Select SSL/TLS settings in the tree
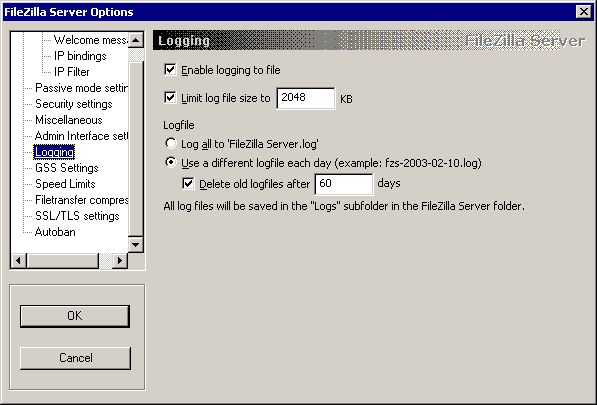 tap(77, 216)
